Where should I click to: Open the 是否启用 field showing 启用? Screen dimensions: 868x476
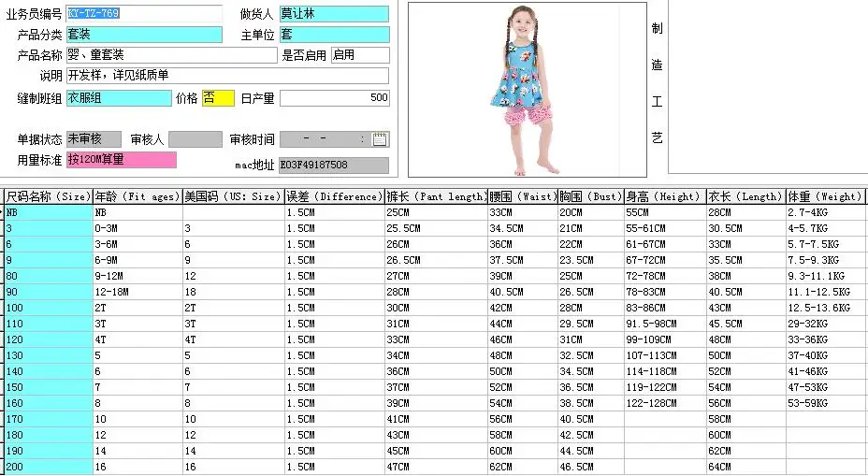(360, 55)
